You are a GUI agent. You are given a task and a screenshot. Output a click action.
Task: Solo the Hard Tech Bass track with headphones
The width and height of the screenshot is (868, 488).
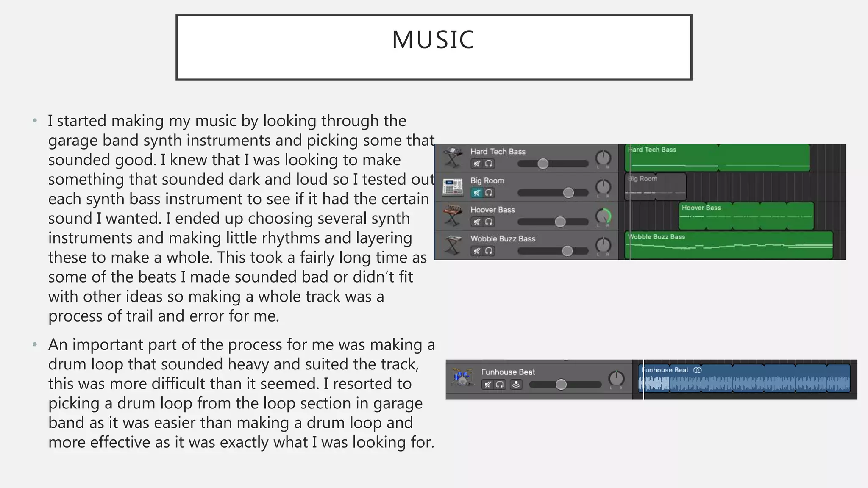coord(489,164)
